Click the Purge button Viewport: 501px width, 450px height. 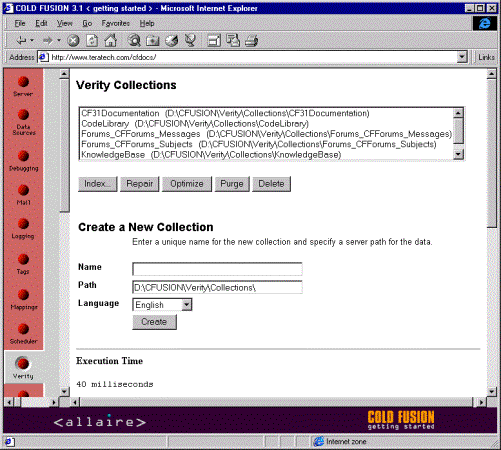pyautogui.click(x=232, y=184)
